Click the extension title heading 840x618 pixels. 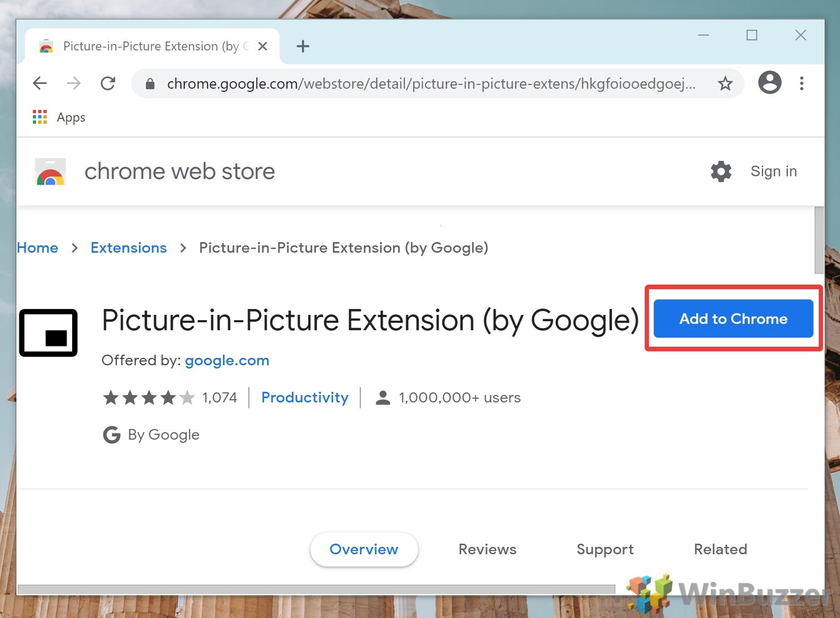[x=370, y=321]
